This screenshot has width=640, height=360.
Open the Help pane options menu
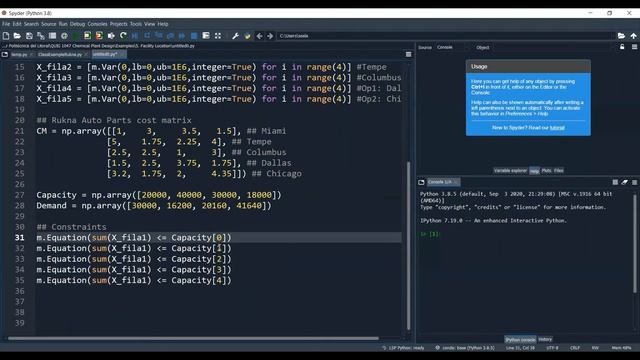click(x=634, y=47)
